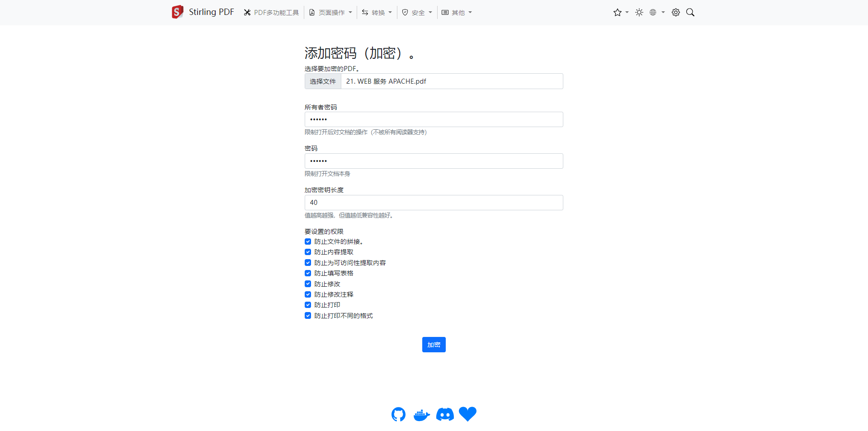Click the 防止修改注释 label text
Screen dimensions: 868x431
click(x=334, y=294)
